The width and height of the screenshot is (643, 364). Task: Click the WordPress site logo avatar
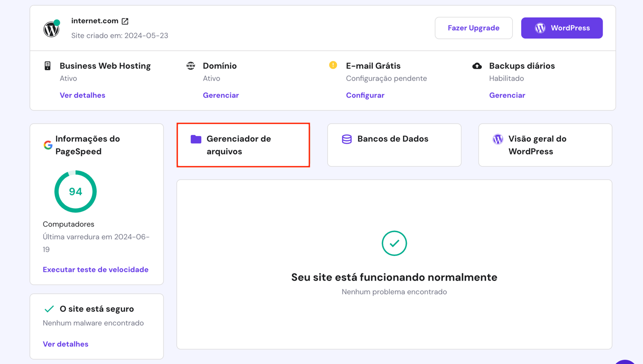coord(51,28)
